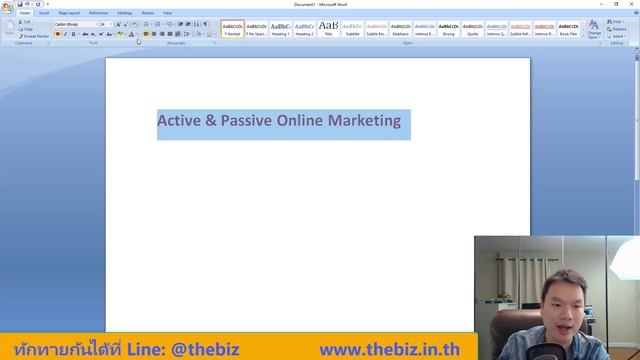Open line spacing options
Viewport: 640px width, 360px height.
coord(187,34)
